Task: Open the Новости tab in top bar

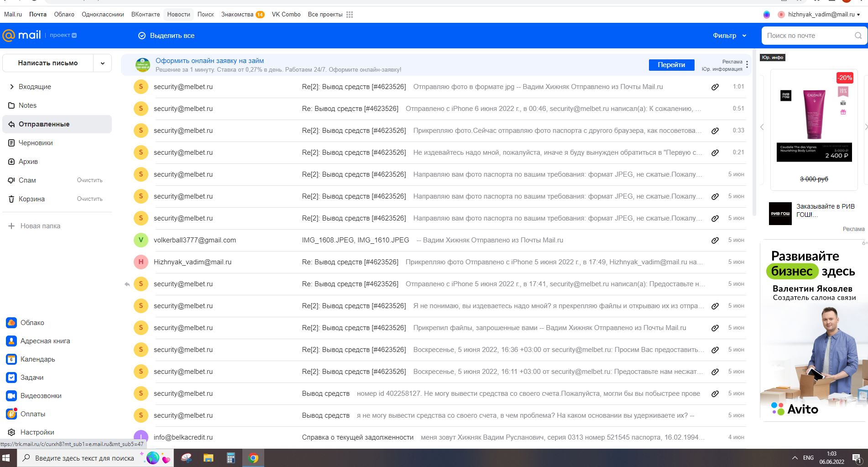Action: (178, 15)
